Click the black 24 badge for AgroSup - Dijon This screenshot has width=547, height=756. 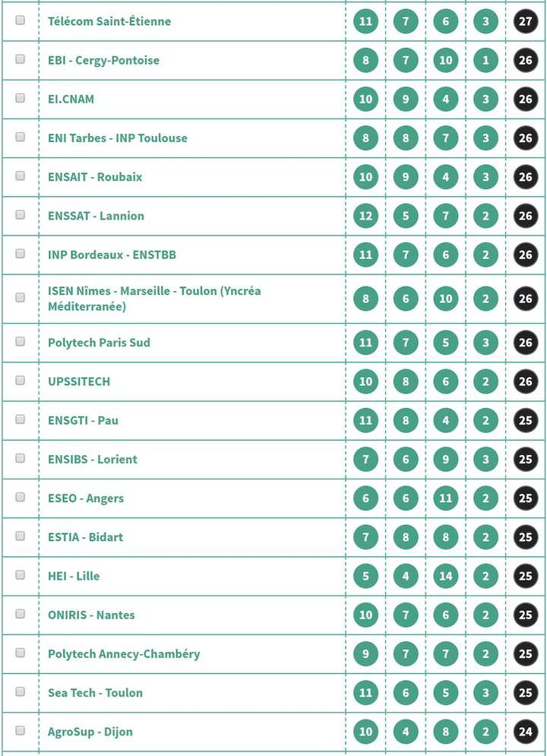526,732
